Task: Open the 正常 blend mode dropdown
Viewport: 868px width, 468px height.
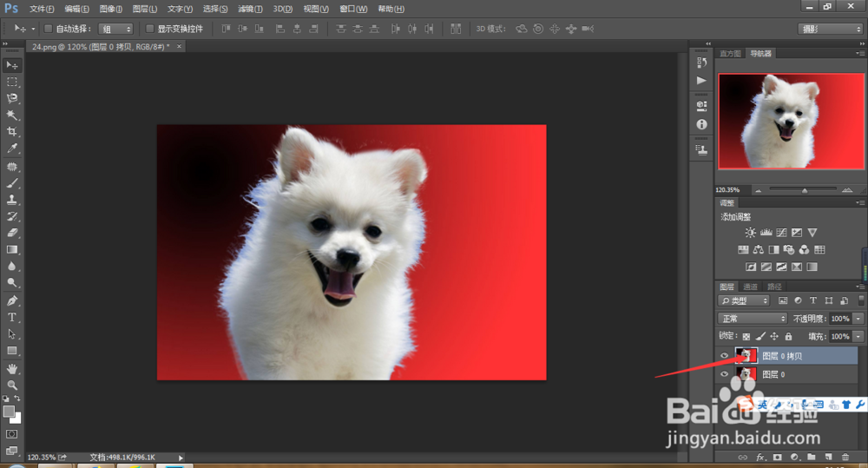Action: click(x=753, y=319)
